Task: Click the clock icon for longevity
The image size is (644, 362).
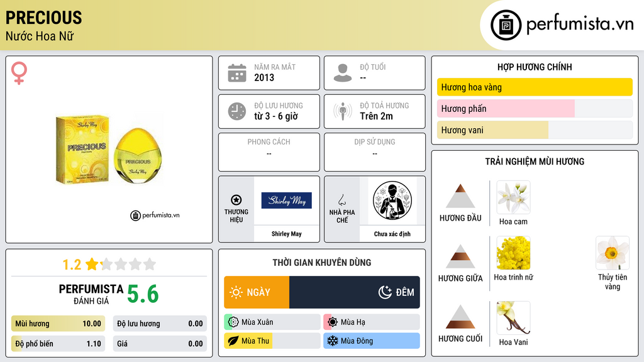Action: 237,112
